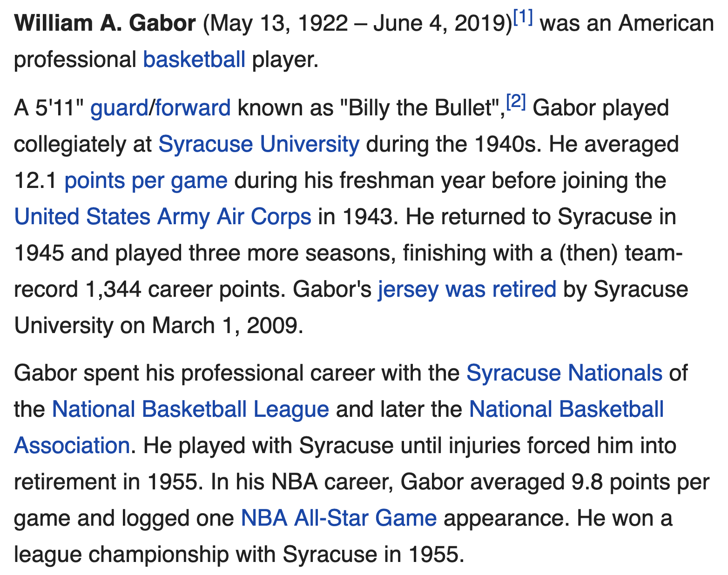Visit the Syracuse Nationals team link
This screenshot has height=575, width=728.
pos(564,373)
